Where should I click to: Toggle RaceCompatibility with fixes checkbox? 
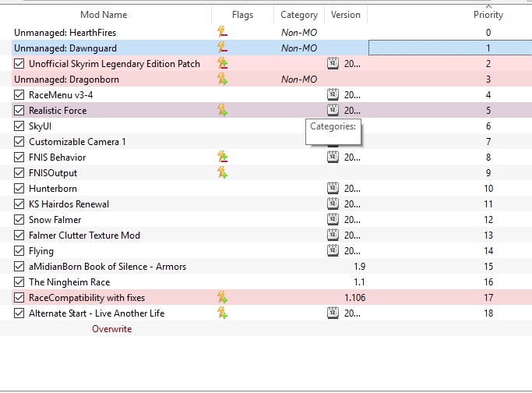pyautogui.click(x=19, y=298)
